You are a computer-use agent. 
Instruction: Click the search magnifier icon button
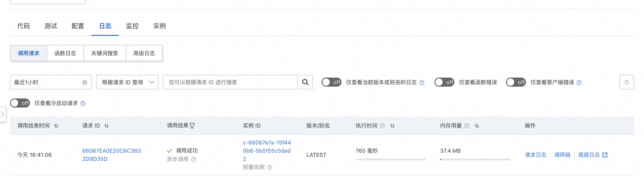click(305, 82)
